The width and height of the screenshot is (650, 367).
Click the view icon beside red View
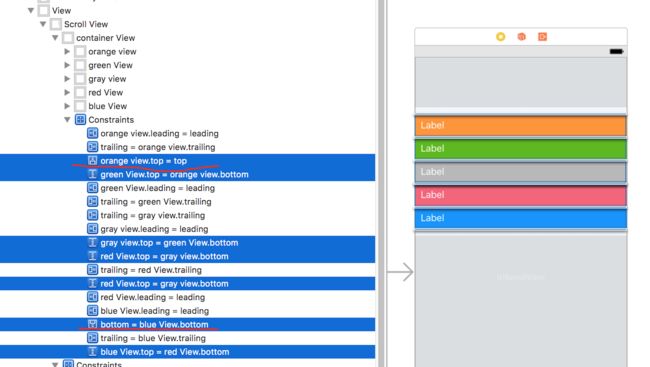[80, 92]
